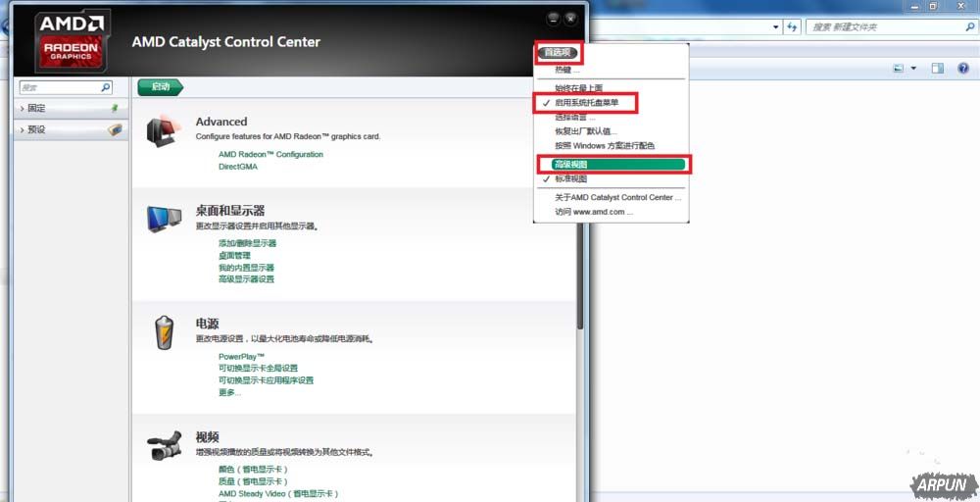Click the 视频 section heading
The width and height of the screenshot is (980, 502).
coord(207,437)
